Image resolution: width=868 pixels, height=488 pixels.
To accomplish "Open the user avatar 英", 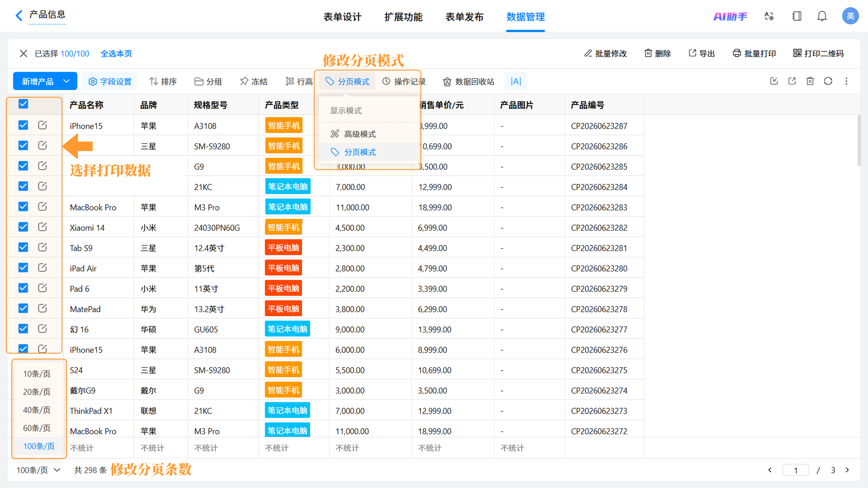I will point(850,16).
